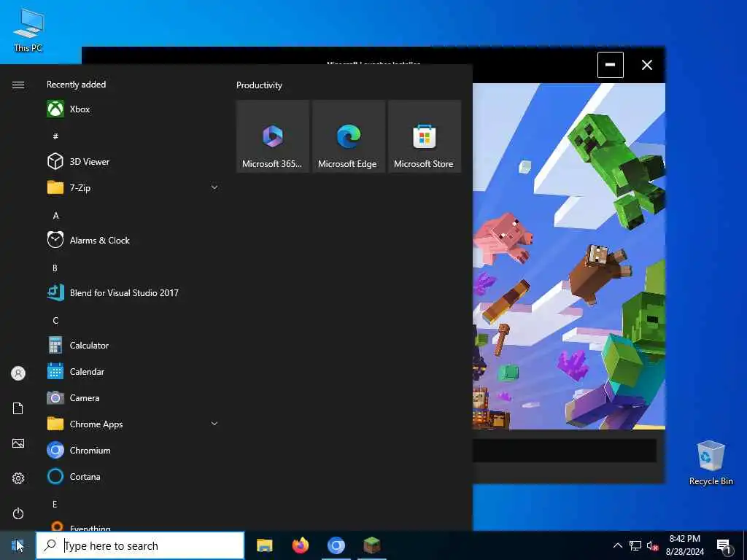Minimize the Minecraft Launcher installer window

[611, 65]
